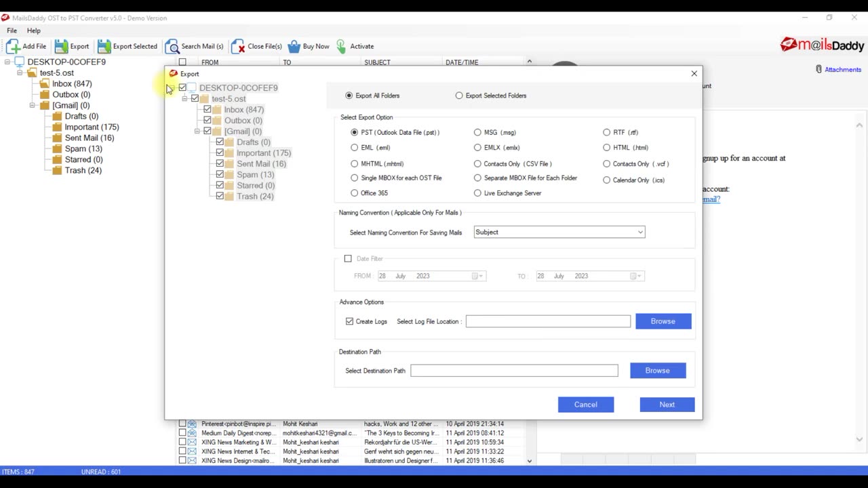Viewport: 868px width, 488px height.
Task: Click the Select Destination Path field
Action: [x=514, y=371]
